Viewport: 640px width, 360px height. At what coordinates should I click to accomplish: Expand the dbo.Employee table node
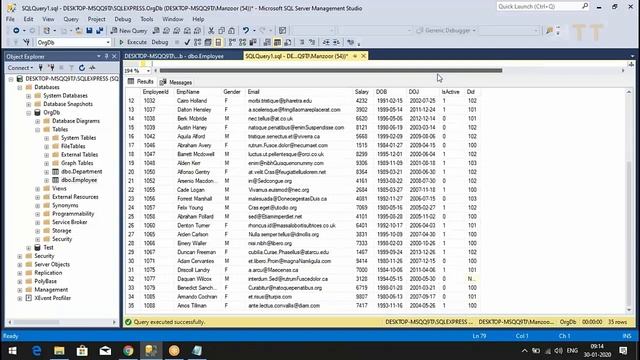coord(47,180)
